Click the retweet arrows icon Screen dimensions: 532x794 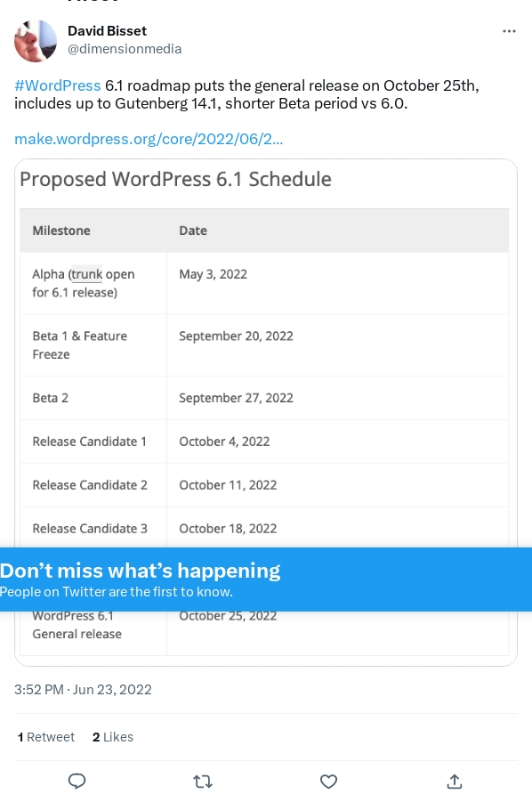pos(203,782)
